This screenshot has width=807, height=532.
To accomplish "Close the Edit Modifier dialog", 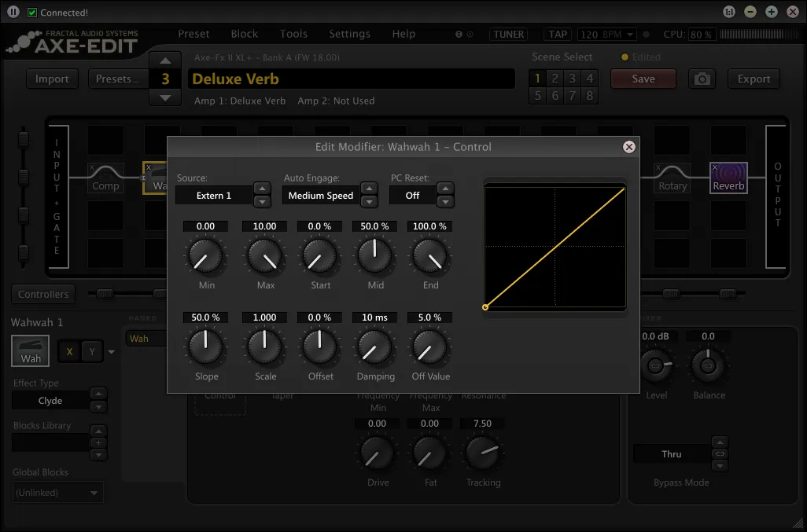I will point(628,147).
